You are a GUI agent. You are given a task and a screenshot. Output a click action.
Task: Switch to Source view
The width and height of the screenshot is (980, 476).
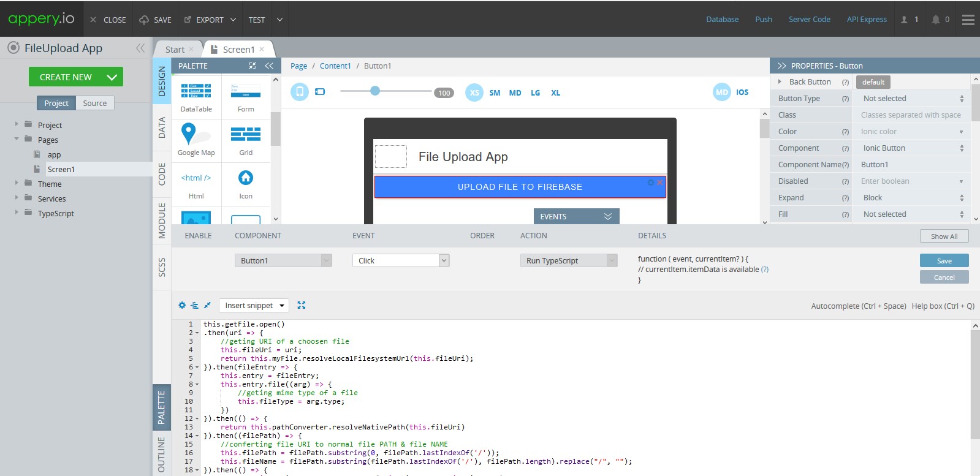click(x=95, y=103)
